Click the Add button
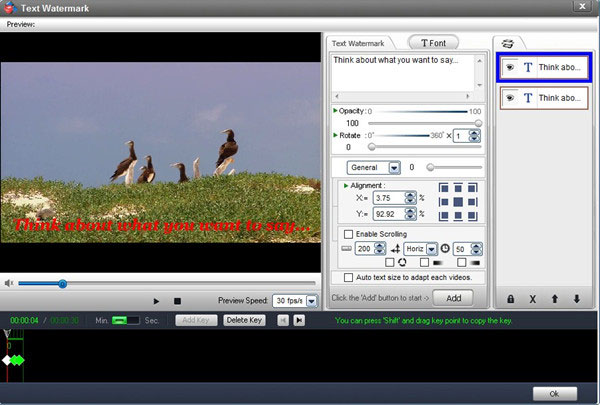600x405 pixels. (x=453, y=298)
